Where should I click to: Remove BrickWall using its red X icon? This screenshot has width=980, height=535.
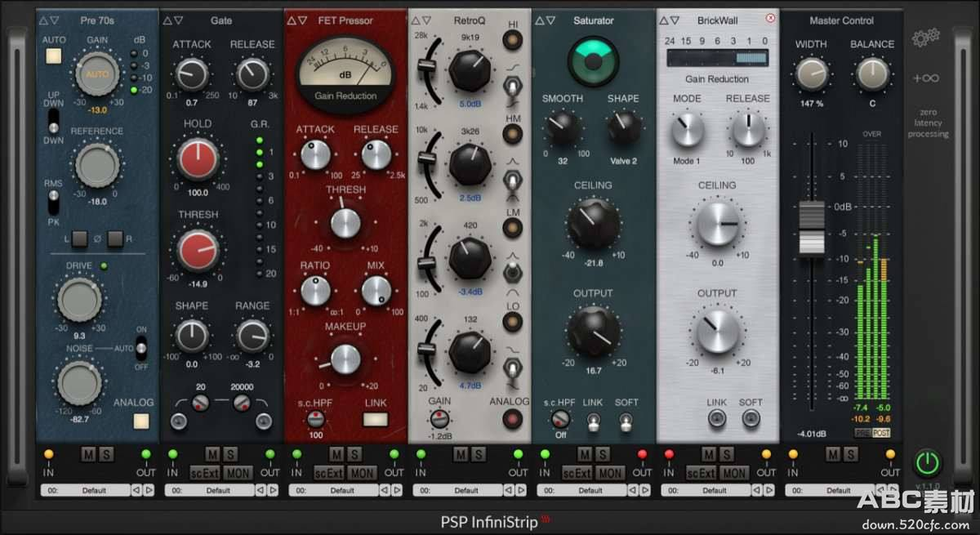click(770, 18)
